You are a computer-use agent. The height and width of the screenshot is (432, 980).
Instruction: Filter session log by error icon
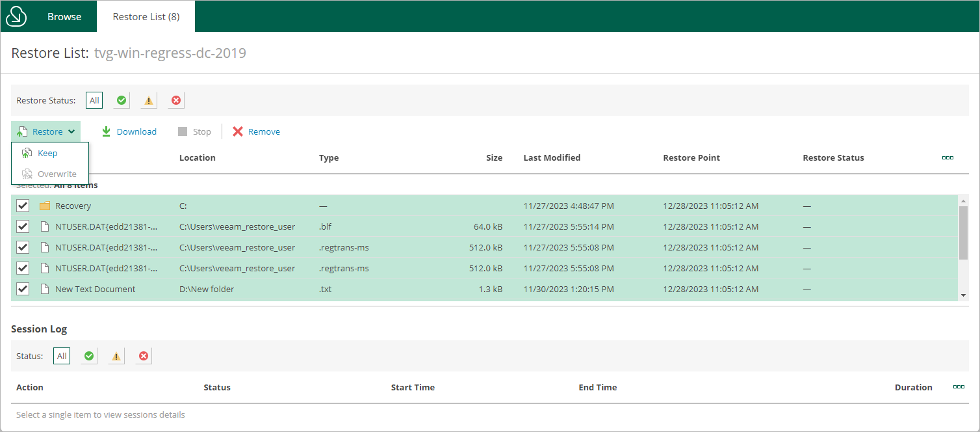coord(144,356)
